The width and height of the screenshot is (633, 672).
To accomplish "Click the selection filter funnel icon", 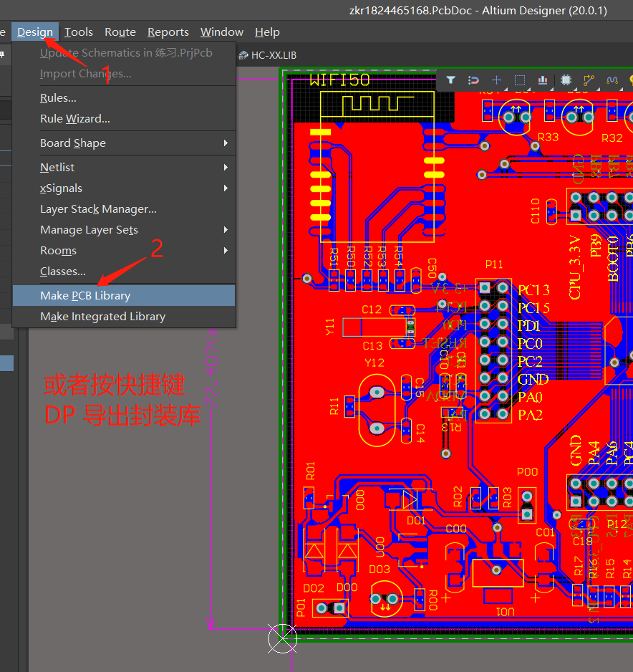I will [x=450, y=80].
